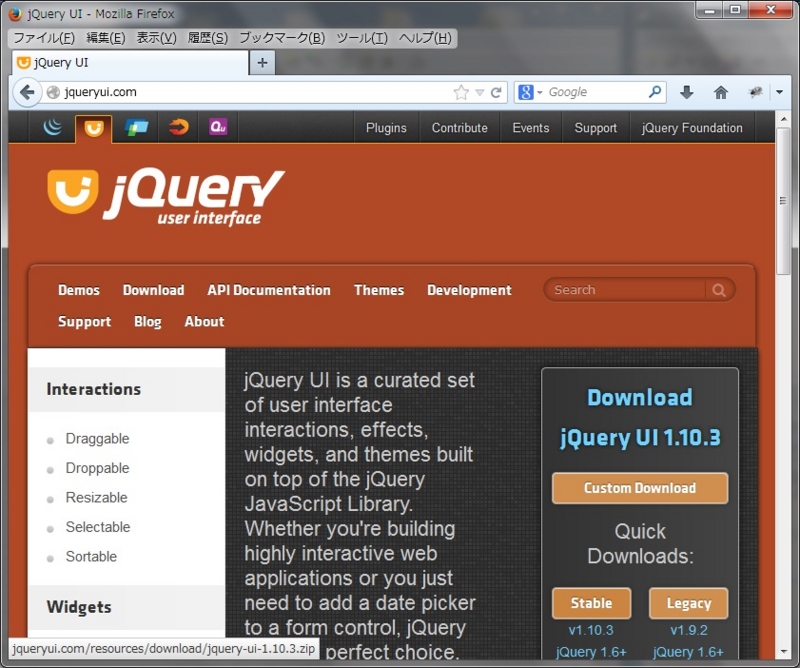Image resolution: width=800 pixels, height=668 pixels.
Task: Click the Widgets sidebar heading
Action: tap(79, 607)
